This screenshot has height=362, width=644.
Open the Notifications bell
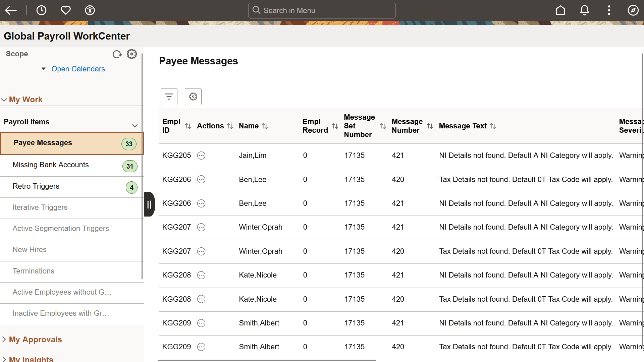pyautogui.click(x=584, y=10)
